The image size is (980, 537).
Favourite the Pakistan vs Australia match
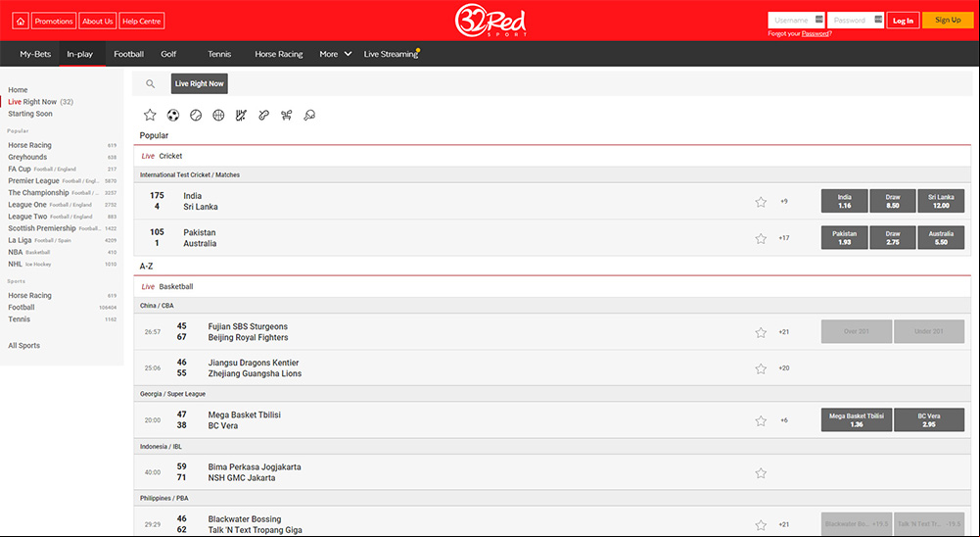click(761, 238)
